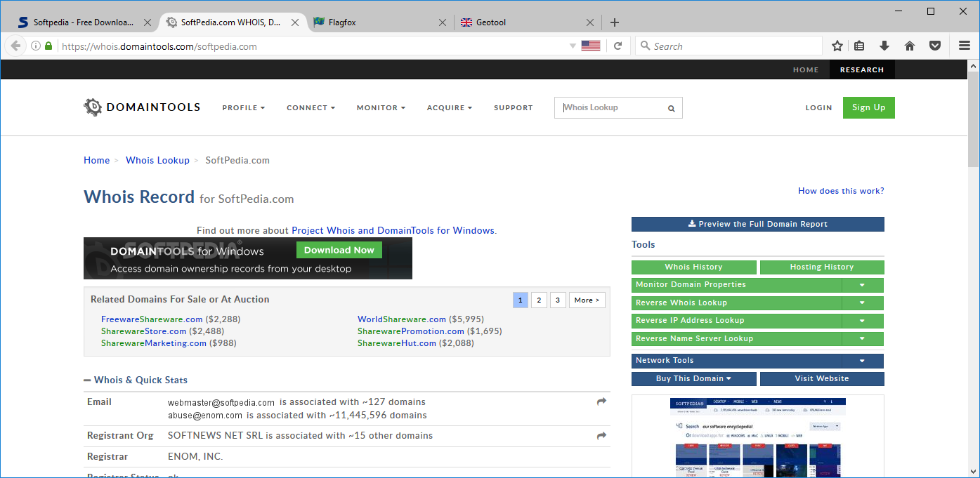Open How does this work link

(841, 191)
